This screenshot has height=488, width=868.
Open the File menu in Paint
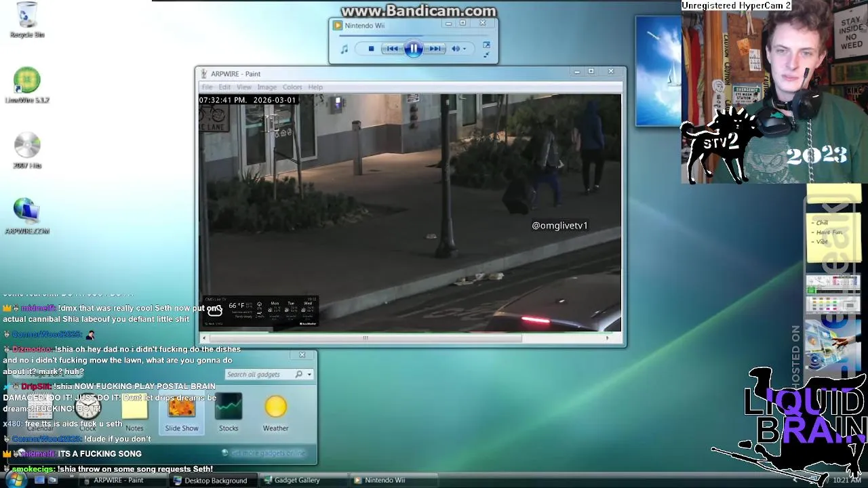[207, 87]
